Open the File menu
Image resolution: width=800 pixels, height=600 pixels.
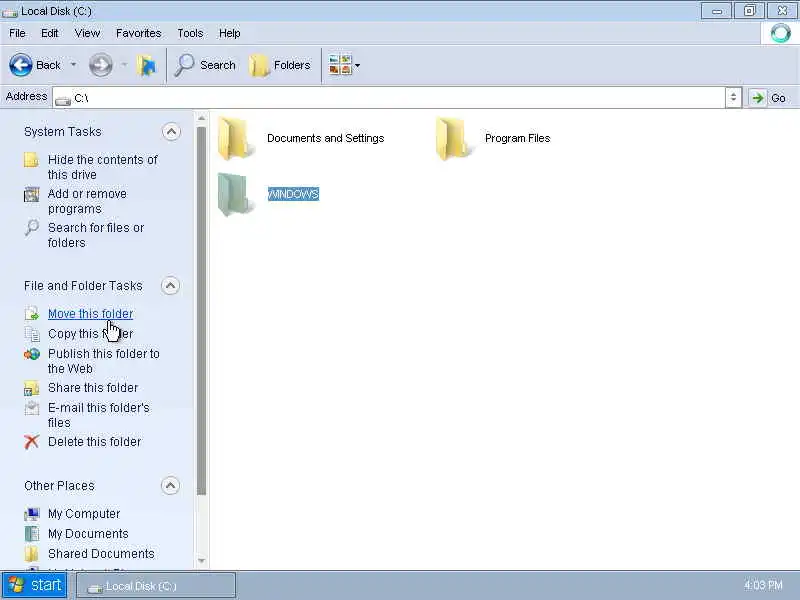tap(17, 33)
